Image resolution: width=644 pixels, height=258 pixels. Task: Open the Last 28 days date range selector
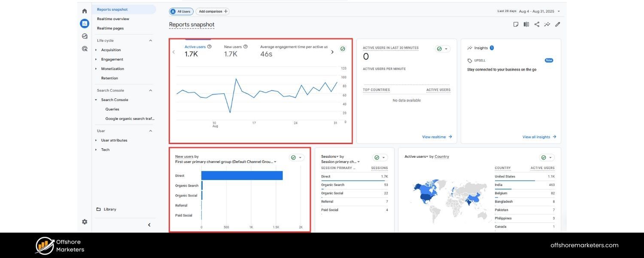532,11
